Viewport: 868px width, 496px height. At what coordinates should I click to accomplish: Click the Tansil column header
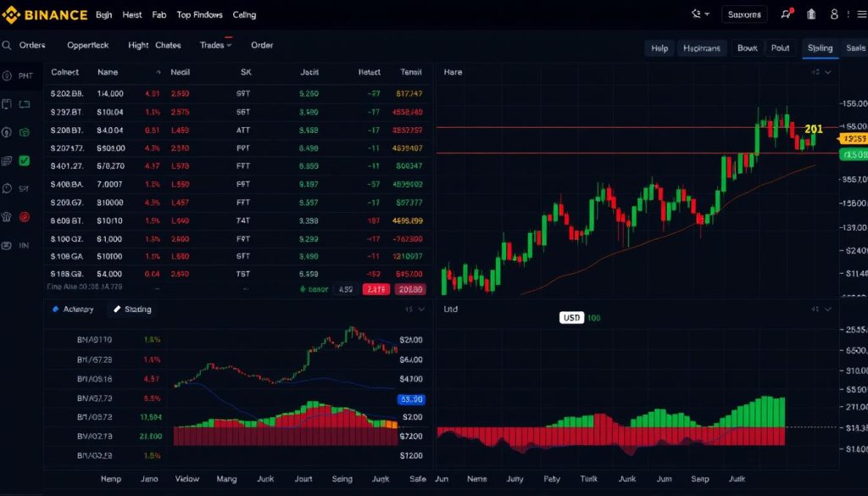coord(411,72)
